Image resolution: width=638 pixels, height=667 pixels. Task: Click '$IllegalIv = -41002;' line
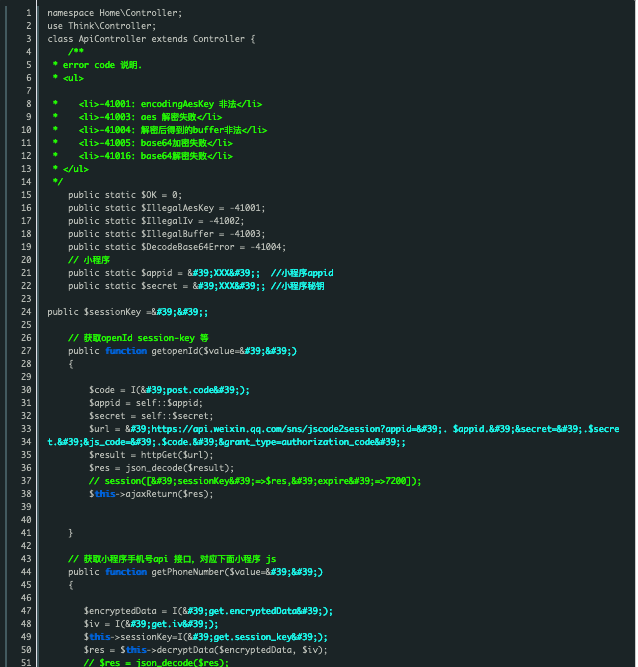(x=156, y=221)
